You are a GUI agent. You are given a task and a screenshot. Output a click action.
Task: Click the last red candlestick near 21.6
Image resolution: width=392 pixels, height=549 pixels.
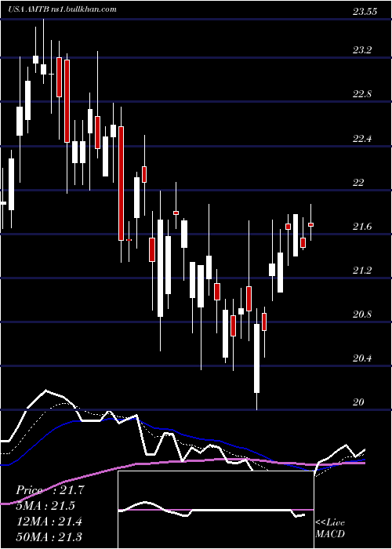click(x=310, y=224)
